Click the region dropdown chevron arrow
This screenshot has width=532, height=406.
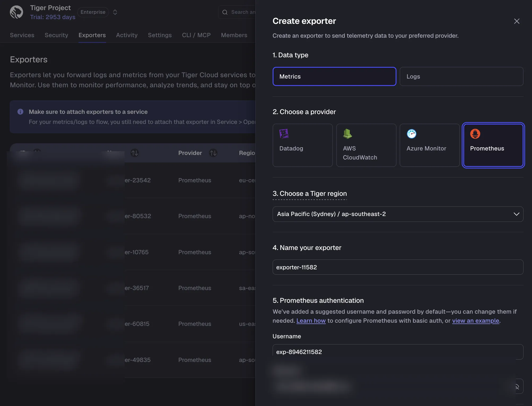pos(516,214)
